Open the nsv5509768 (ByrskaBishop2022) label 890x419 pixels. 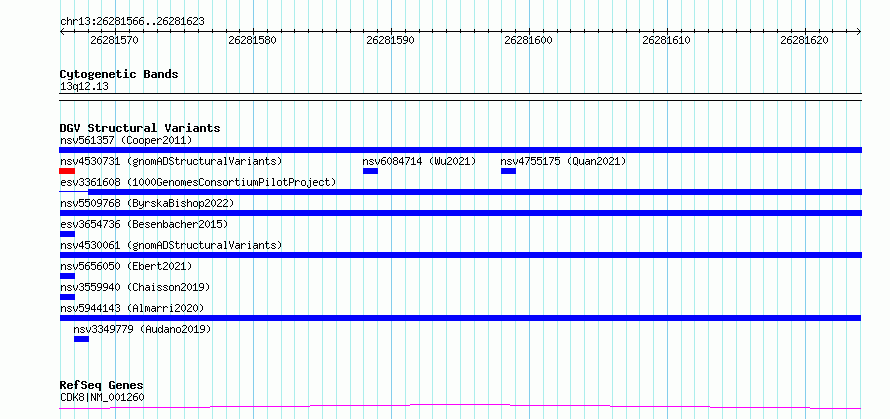point(147,203)
